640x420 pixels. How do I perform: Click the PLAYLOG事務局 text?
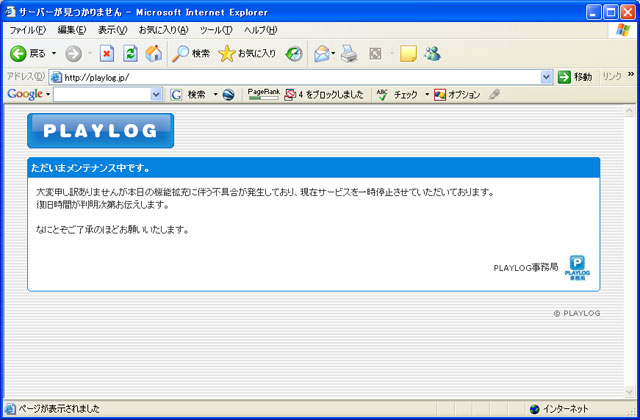coord(526,268)
